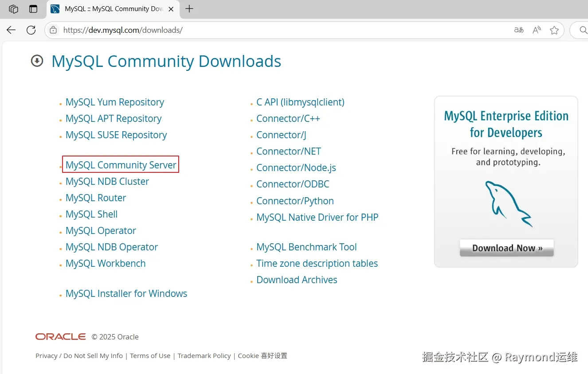Open MySQL Native Driver for PHP link

coord(318,217)
